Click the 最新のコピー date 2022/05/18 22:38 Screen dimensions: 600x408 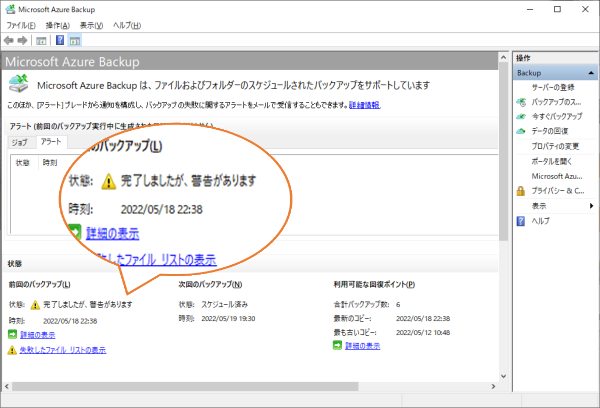pos(423,318)
